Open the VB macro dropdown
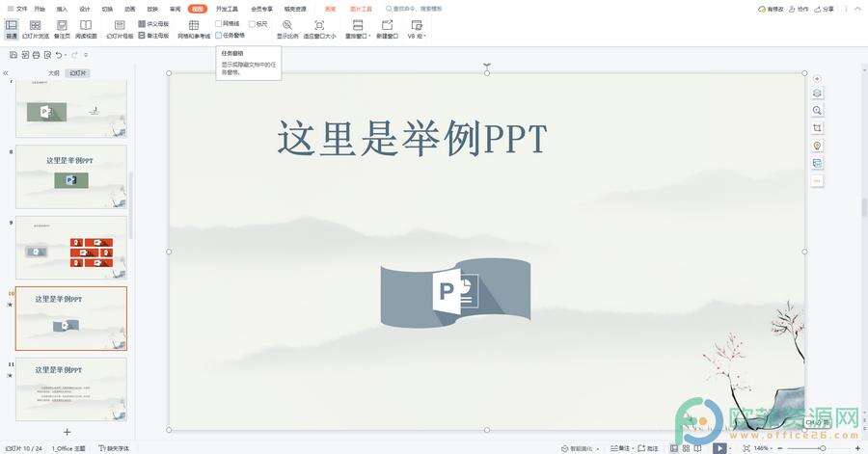This screenshot has width=868, height=454. 417,29
